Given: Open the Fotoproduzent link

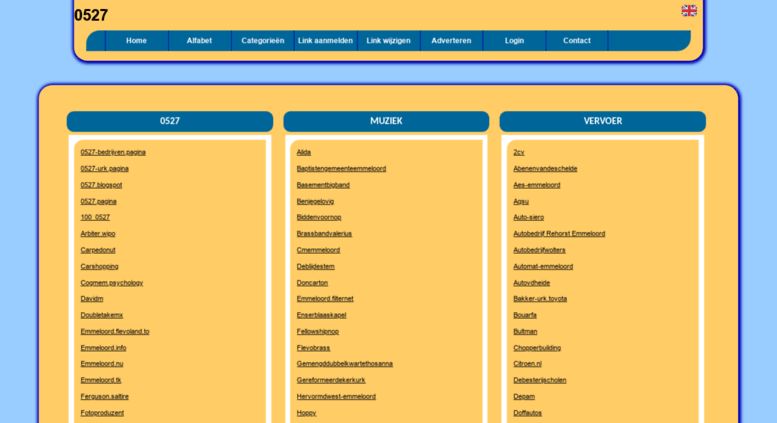Looking at the screenshot, I should click(103, 413).
